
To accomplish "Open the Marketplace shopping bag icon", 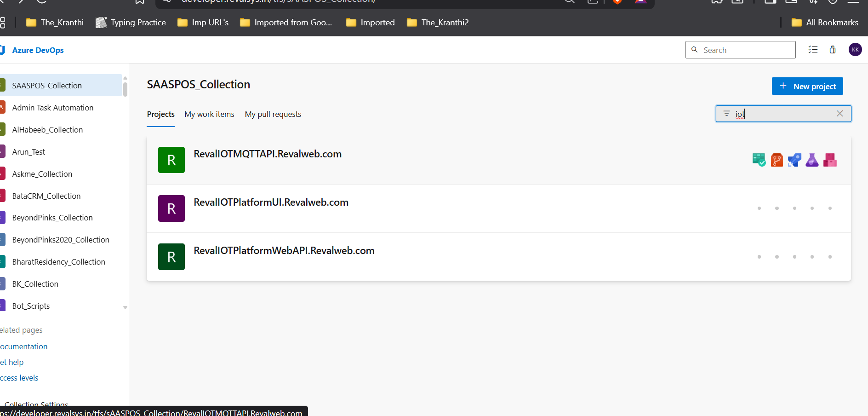I will click(833, 50).
